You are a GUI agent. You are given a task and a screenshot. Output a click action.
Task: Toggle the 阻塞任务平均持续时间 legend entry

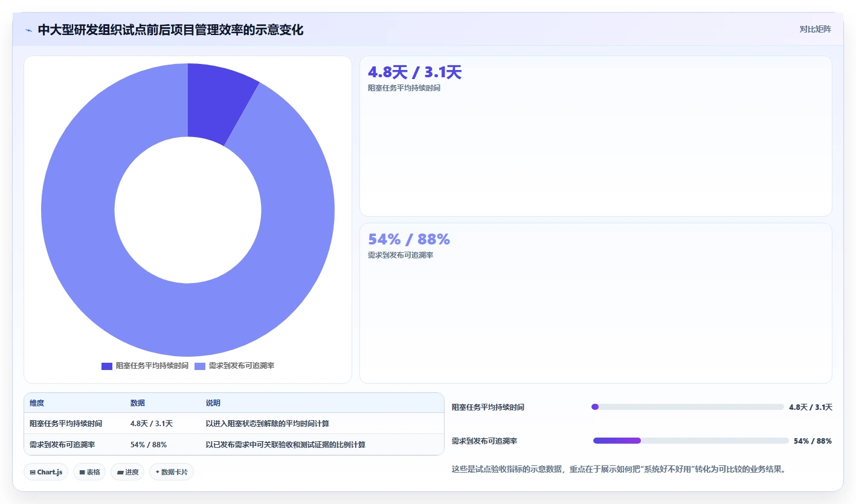click(x=145, y=366)
